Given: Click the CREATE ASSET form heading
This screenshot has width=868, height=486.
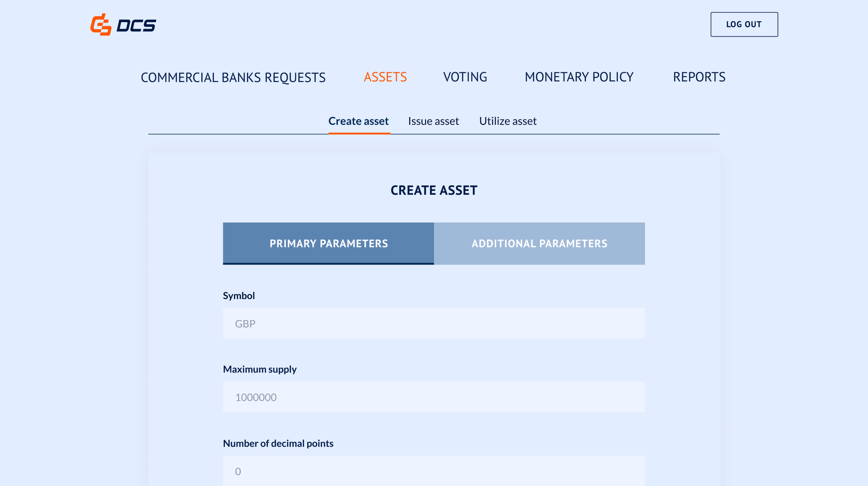Looking at the screenshot, I should click(434, 190).
